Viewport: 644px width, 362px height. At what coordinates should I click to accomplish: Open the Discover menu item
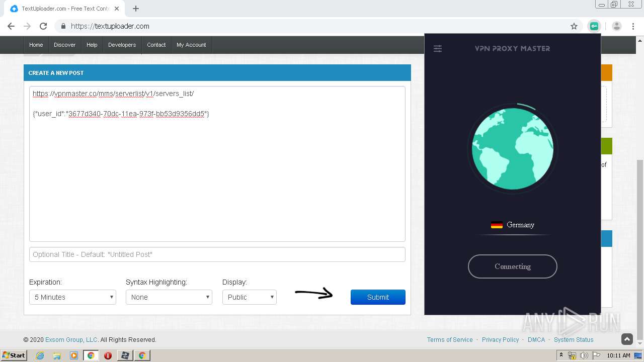[64, 45]
